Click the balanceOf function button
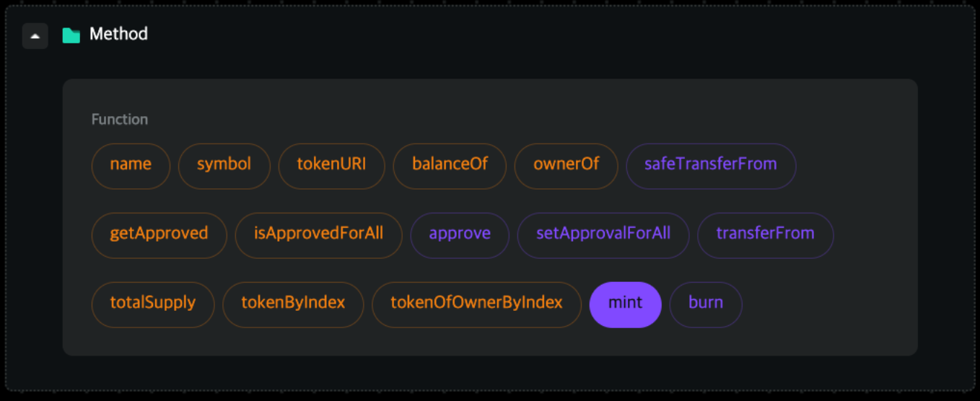The image size is (980, 401). (450, 164)
